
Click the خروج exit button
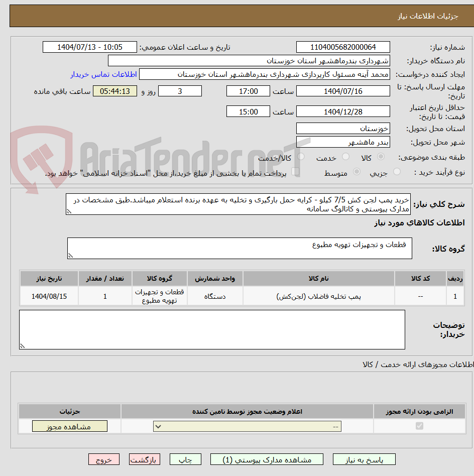[x=104, y=459]
